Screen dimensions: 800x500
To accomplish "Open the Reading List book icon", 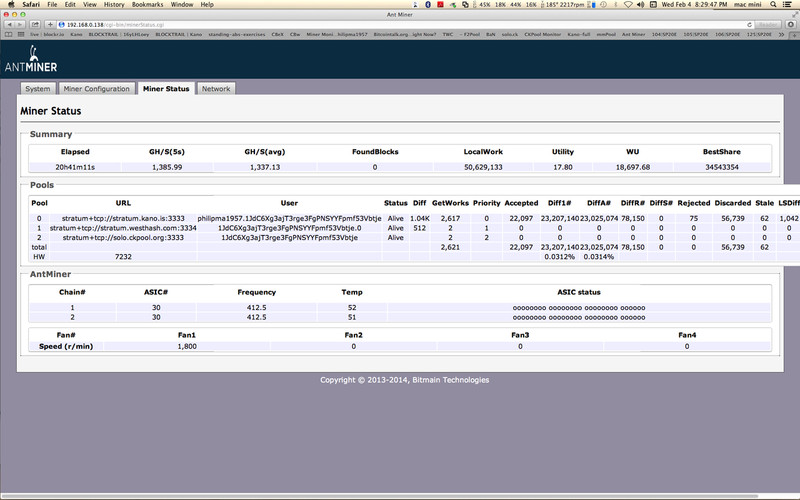I will [x=8, y=34].
